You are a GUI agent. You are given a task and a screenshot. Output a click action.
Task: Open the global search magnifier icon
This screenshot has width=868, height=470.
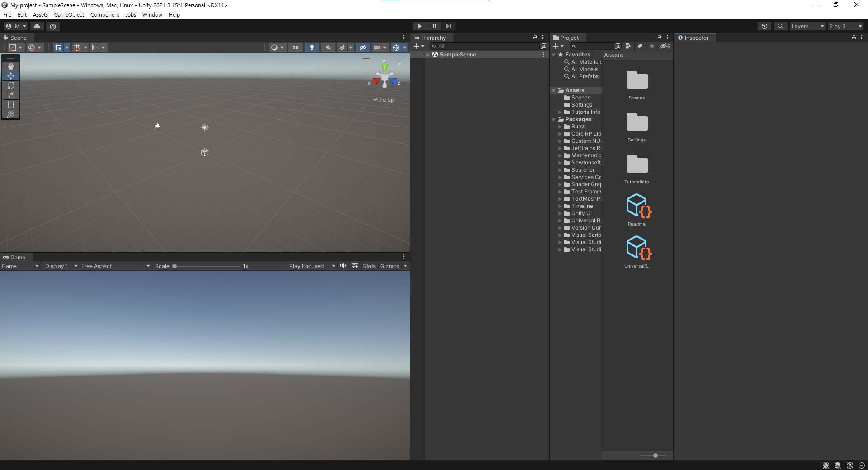pyautogui.click(x=780, y=26)
